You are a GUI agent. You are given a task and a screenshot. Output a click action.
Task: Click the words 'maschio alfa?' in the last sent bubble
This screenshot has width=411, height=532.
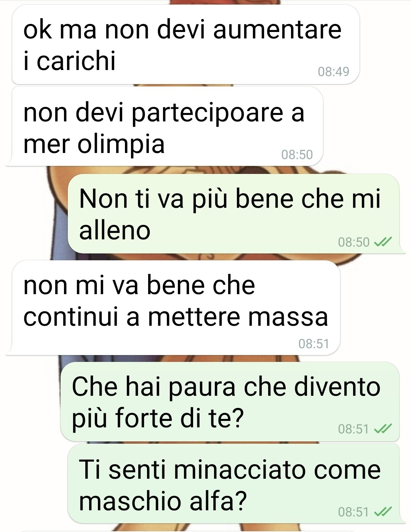[163, 501]
